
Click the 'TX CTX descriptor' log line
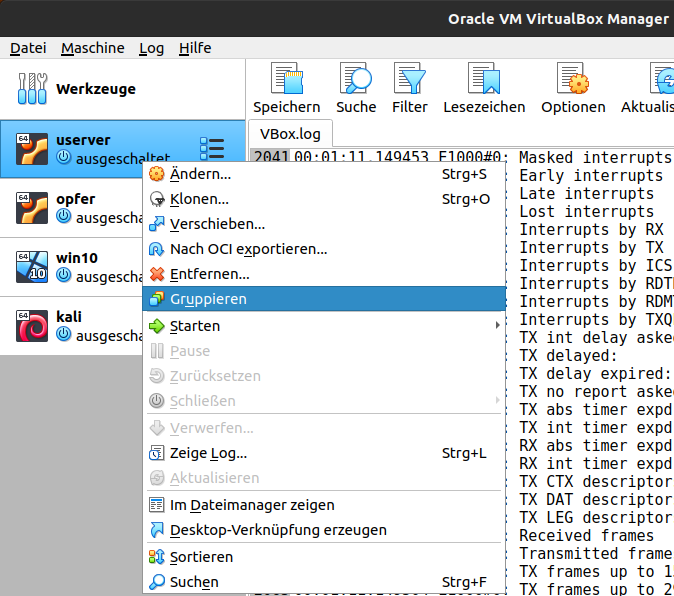(596, 481)
